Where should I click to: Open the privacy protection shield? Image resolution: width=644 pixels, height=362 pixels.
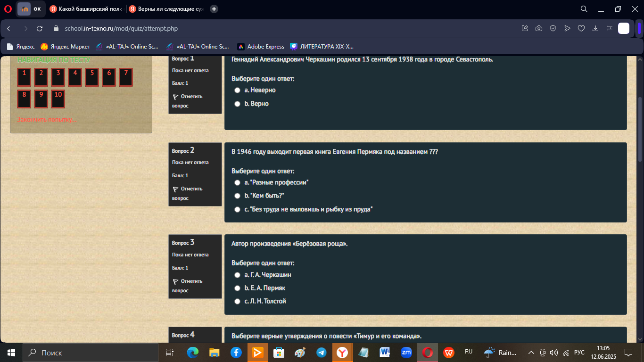tap(553, 29)
